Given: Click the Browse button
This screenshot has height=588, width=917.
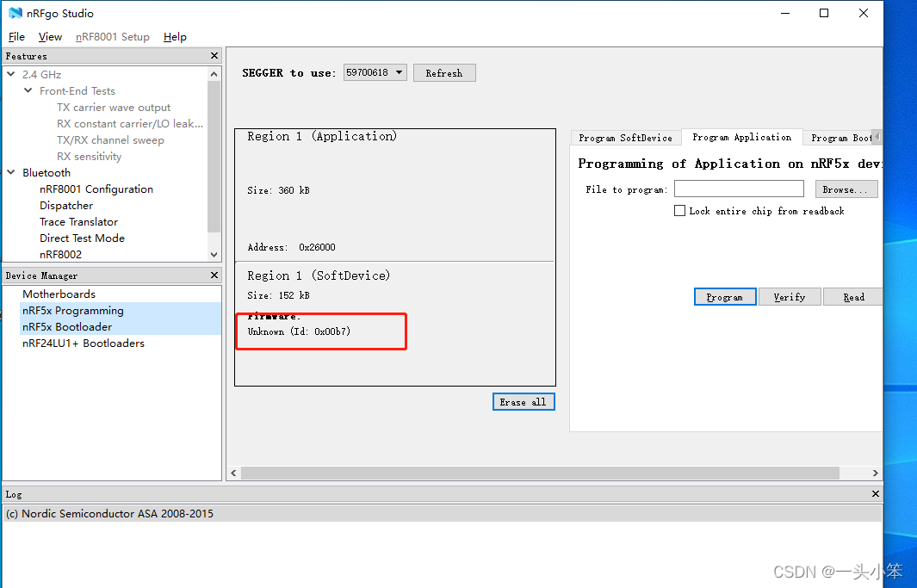Looking at the screenshot, I should [846, 189].
